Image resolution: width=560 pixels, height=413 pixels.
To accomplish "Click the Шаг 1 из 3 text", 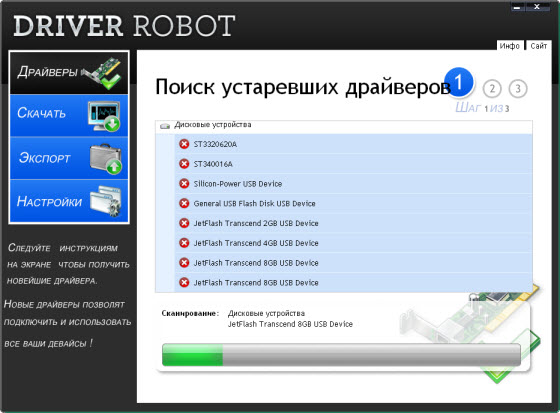I will pyautogui.click(x=482, y=108).
